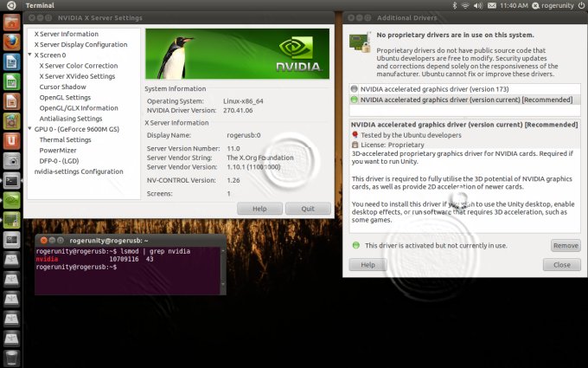Open the messaging mail indicator
The image size is (588, 368).
tap(492, 5)
